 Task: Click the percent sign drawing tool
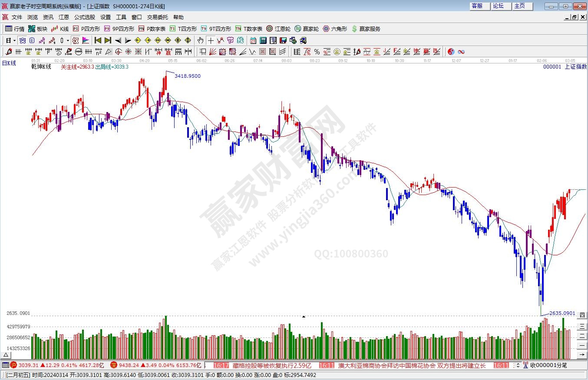tap(317, 52)
